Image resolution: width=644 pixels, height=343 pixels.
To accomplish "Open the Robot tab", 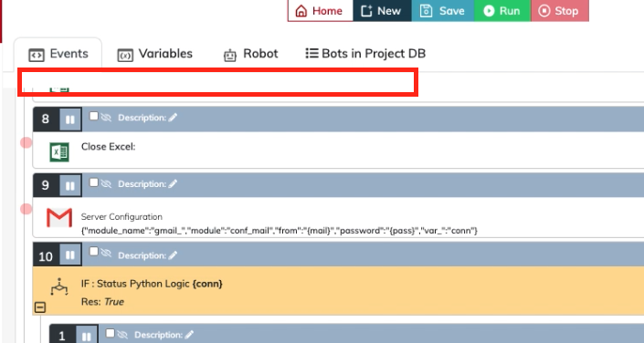I will [250, 54].
